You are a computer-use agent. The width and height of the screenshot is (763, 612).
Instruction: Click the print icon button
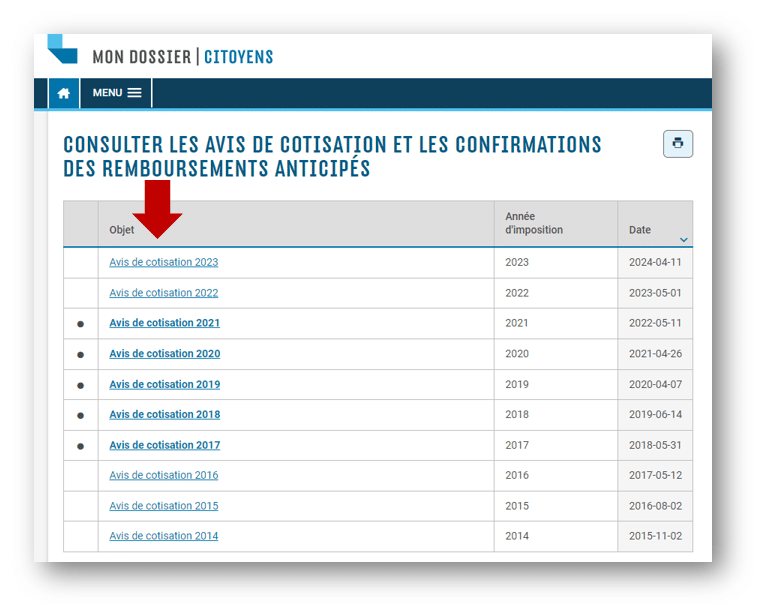pyautogui.click(x=678, y=144)
